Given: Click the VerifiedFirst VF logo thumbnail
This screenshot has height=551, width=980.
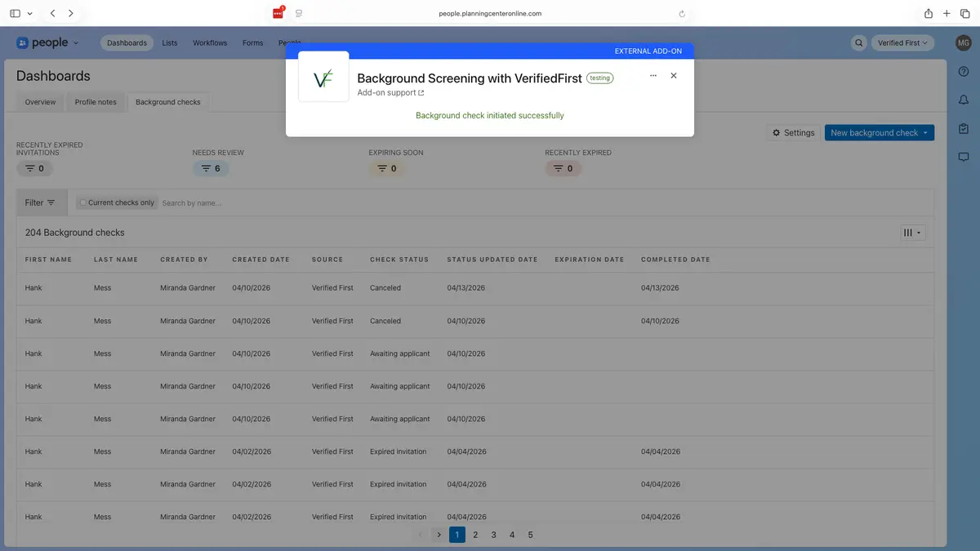Looking at the screenshot, I should (x=323, y=77).
